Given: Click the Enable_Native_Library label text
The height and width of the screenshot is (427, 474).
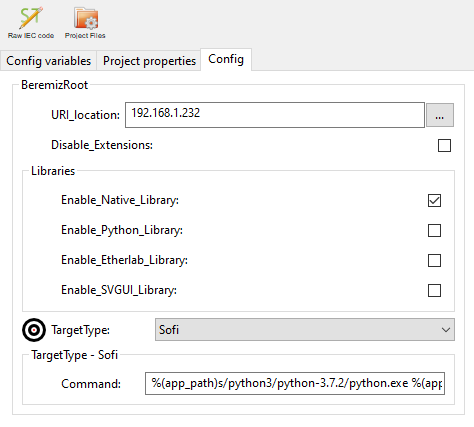Looking at the screenshot, I should [120, 200].
